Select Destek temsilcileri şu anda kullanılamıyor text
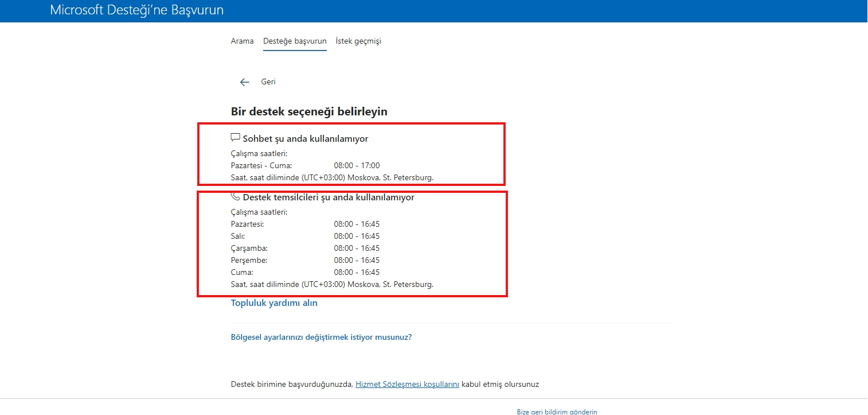 click(x=329, y=197)
